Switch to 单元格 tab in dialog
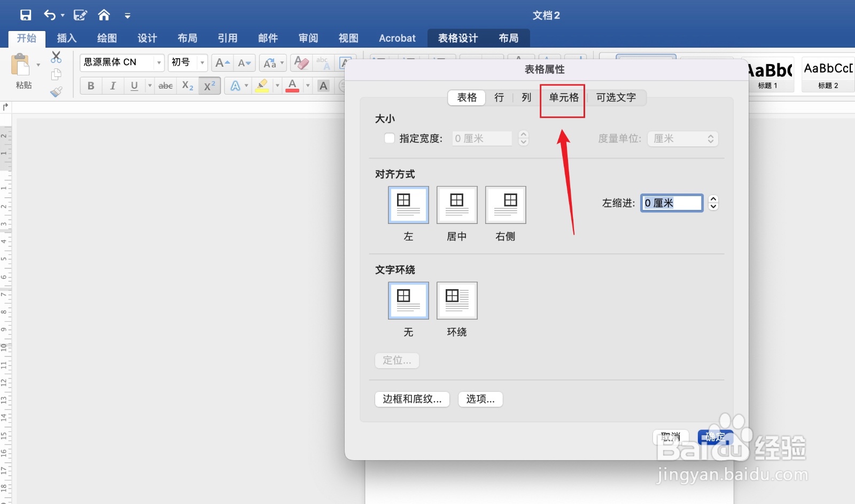 click(564, 97)
